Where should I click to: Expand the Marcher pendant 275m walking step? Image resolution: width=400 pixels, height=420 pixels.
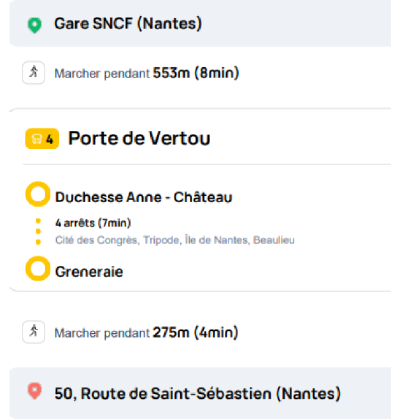(x=200, y=332)
